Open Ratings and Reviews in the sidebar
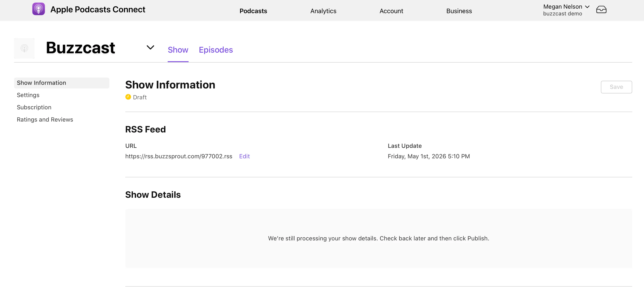644x293 pixels. pos(45,119)
